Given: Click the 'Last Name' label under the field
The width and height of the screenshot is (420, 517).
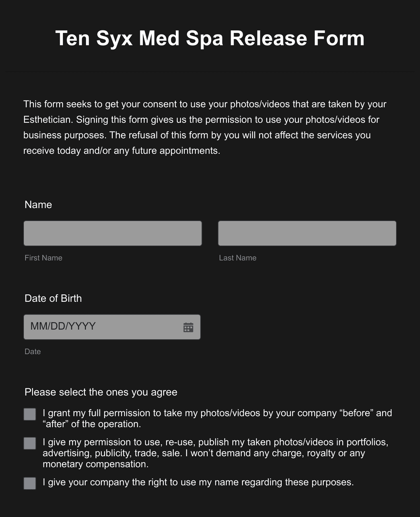Looking at the screenshot, I should pyautogui.click(x=237, y=258).
